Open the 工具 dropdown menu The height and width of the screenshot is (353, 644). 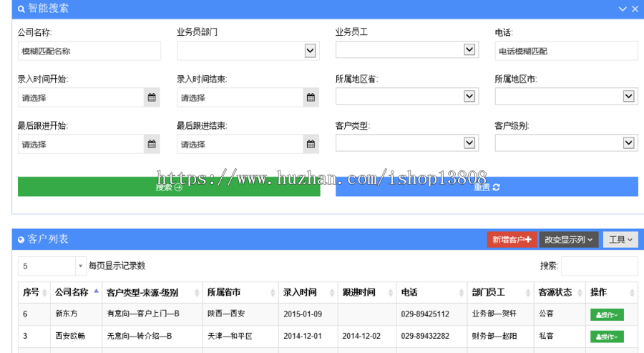coord(620,240)
